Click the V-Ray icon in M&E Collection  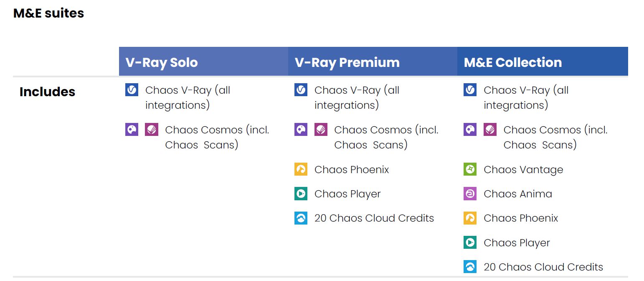(470, 90)
